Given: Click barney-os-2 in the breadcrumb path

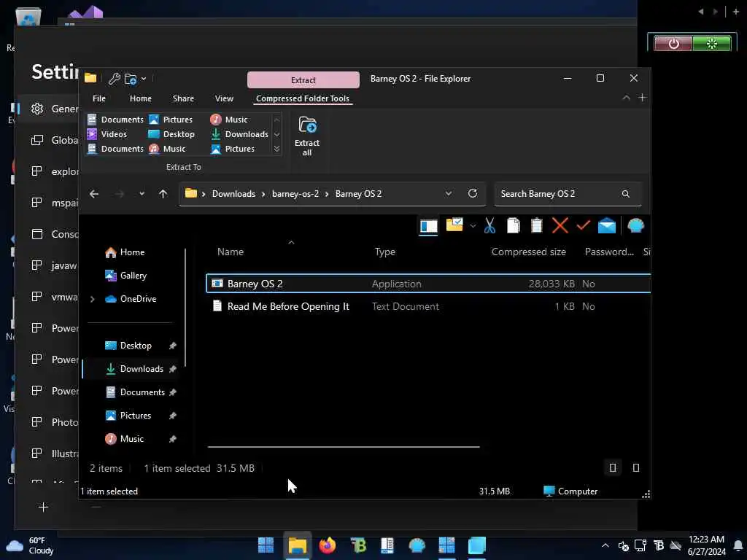Looking at the screenshot, I should coord(295,194).
